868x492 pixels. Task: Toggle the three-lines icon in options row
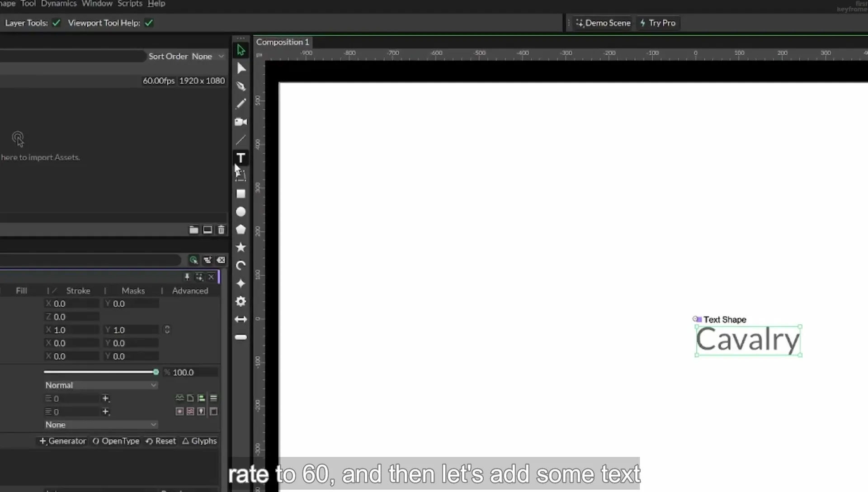pos(213,398)
